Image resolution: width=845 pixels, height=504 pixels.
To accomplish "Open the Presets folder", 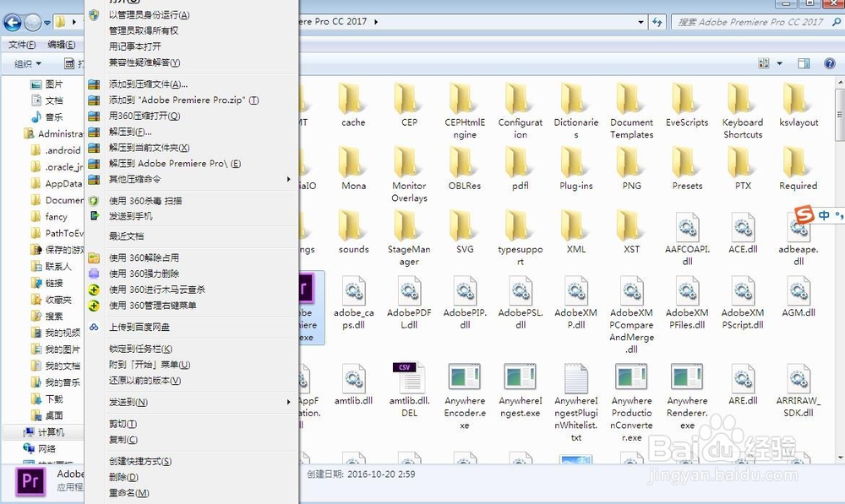I will click(687, 169).
